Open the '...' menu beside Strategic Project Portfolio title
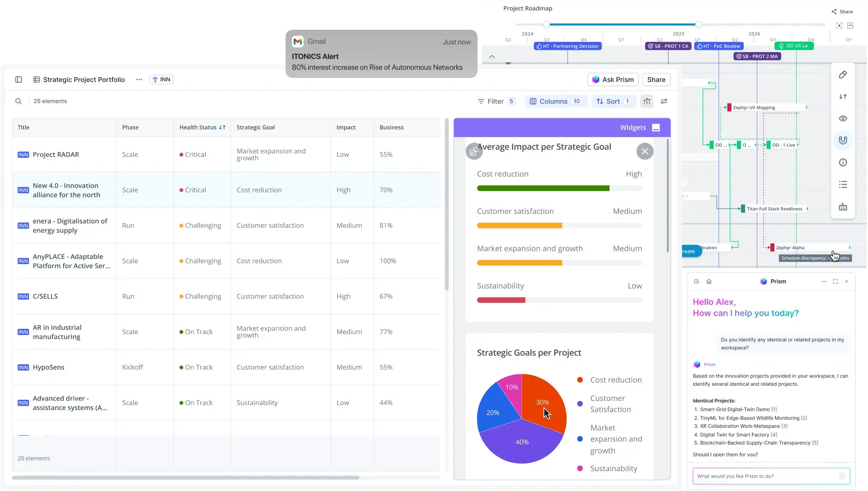The image size is (868, 491). (139, 79)
